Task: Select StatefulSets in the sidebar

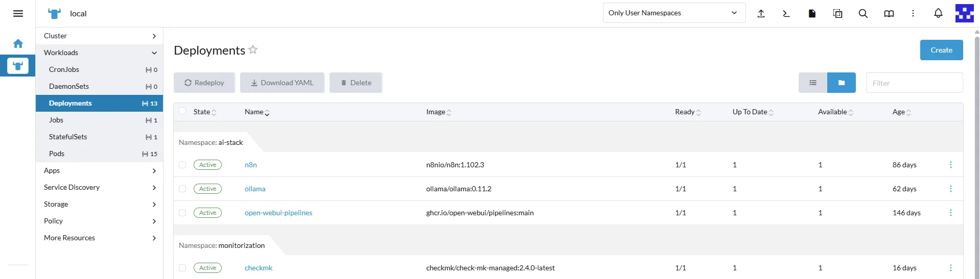Action: coord(68,137)
